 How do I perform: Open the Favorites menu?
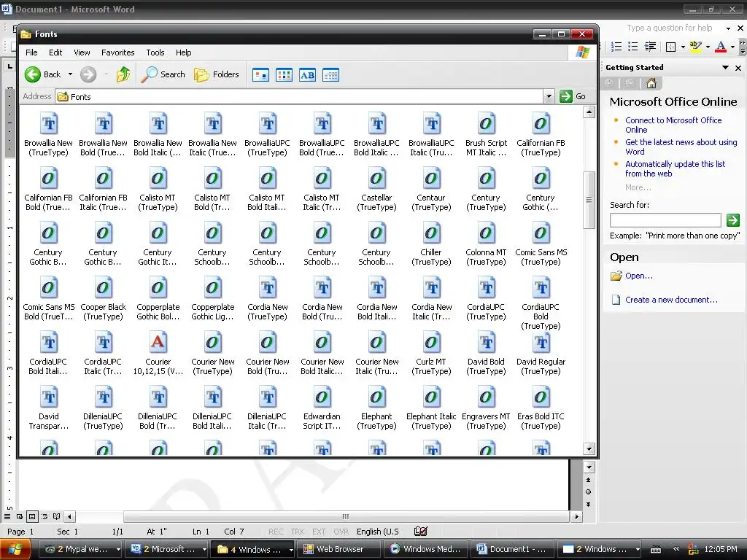(117, 52)
